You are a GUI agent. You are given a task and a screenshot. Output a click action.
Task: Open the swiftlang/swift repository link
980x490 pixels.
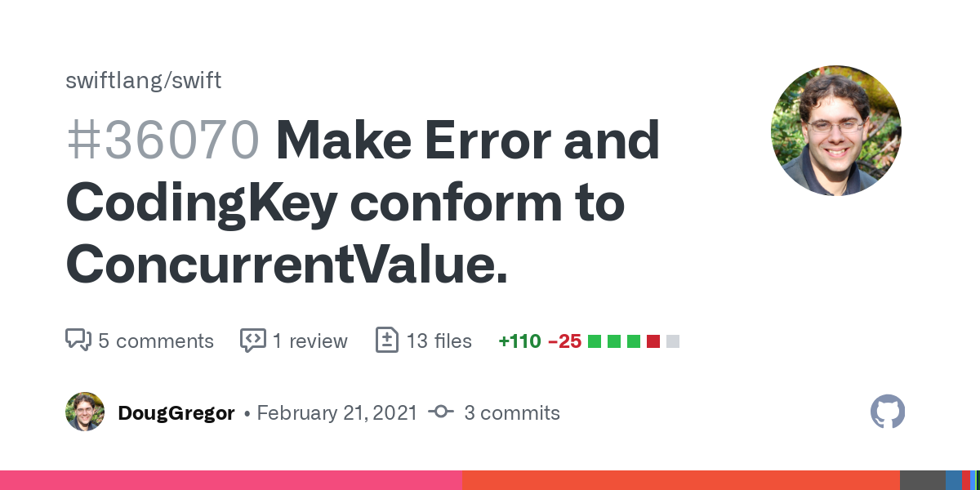pos(143,81)
